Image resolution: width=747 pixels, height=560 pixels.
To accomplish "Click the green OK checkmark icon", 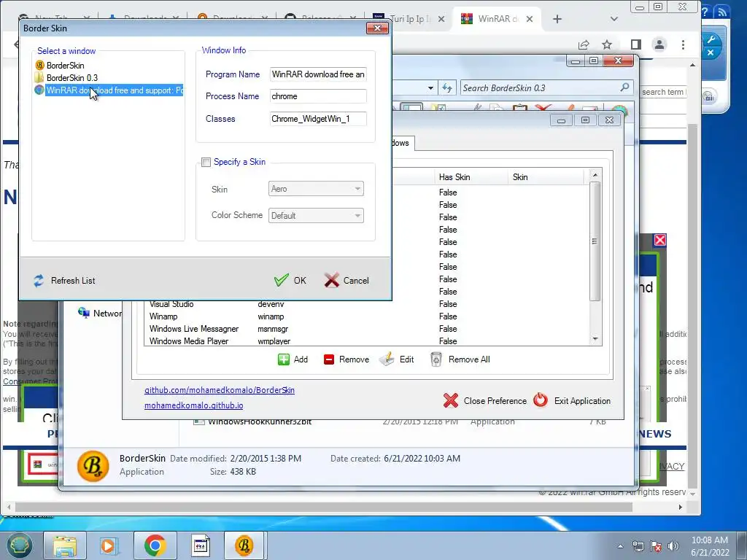I will click(x=281, y=280).
